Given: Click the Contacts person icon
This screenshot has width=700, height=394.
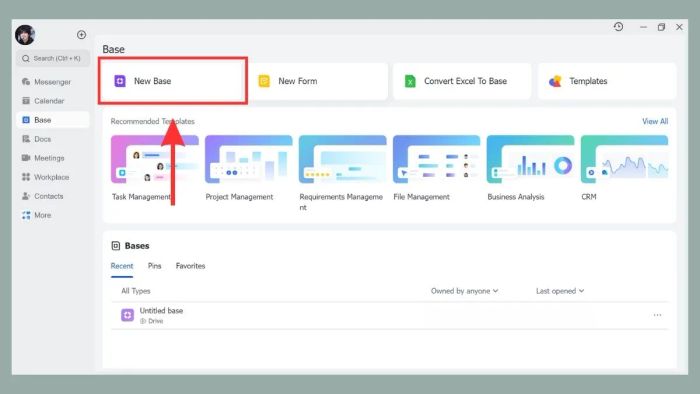Looking at the screenshot, I should (x=26, y=196).
